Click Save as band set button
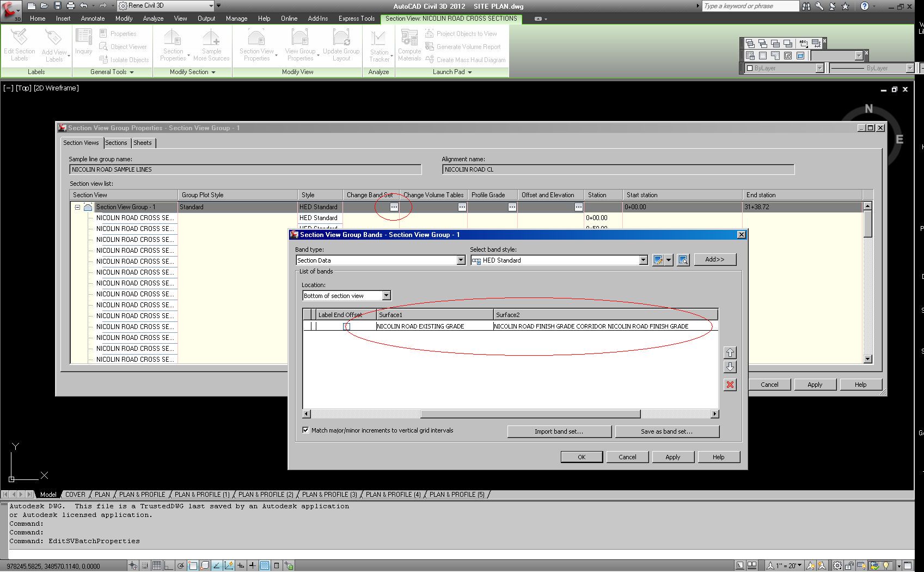 667,431
